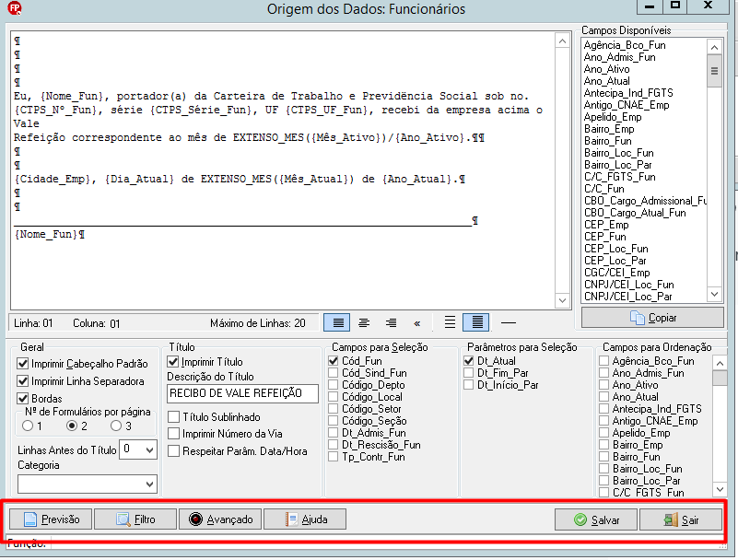The height and width of the screenshot is (560, 738).
Task: Enable Imprimir Número da Via
Action: pos(174,434)
